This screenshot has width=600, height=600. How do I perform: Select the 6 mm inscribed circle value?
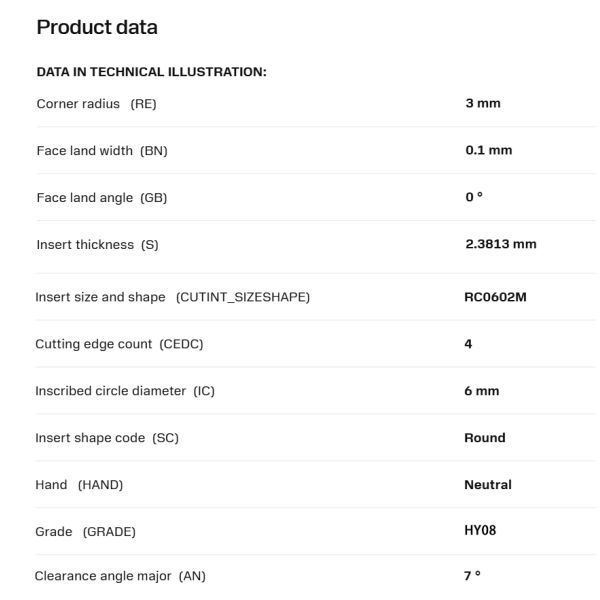click(481, 391)
